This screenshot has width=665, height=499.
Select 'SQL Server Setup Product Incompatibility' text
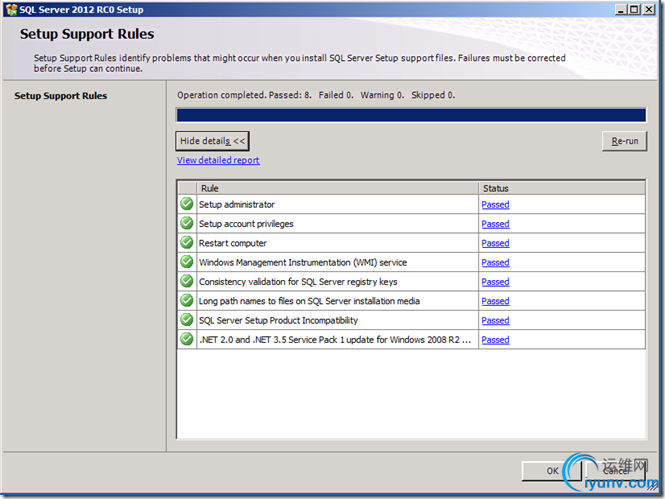(278, 321)
